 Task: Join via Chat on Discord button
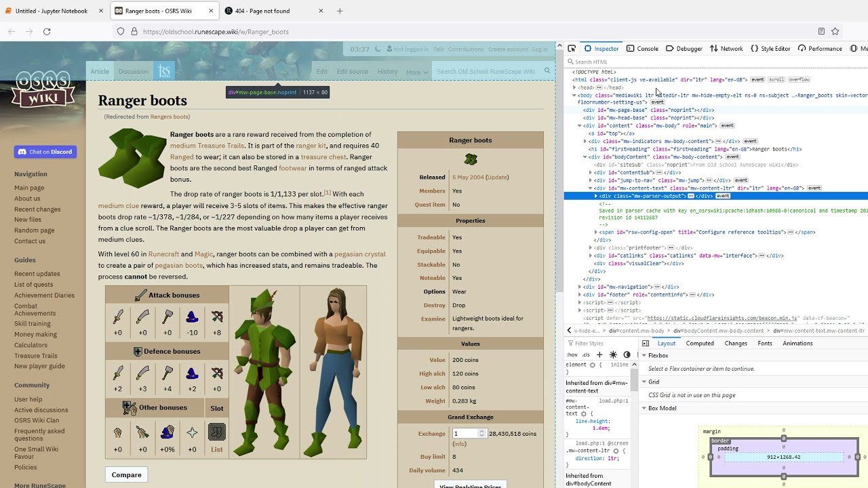[x=45, y=152]
